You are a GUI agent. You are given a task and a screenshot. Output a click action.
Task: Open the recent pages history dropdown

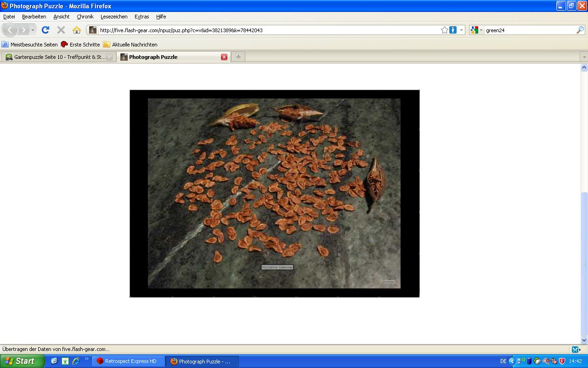point(33,30)
